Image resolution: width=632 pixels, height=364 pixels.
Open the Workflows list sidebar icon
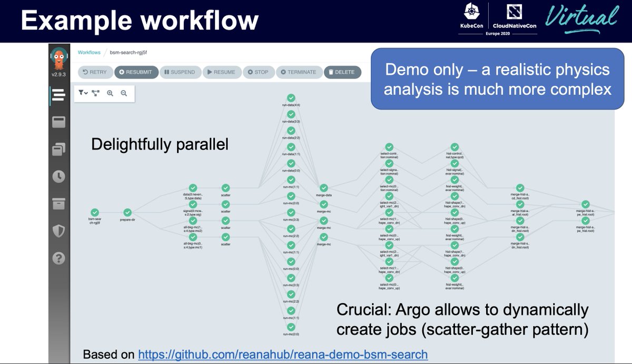click(x=58, y=95)
